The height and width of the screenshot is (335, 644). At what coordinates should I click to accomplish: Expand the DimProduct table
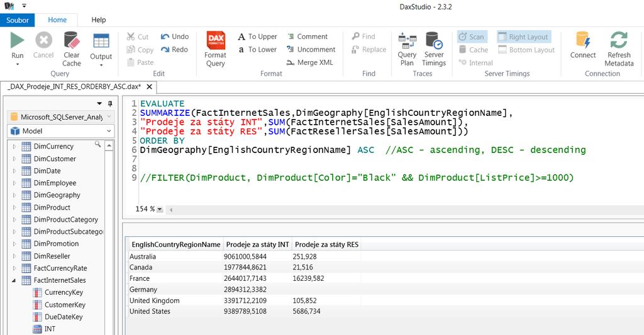(x=14, y=208)
